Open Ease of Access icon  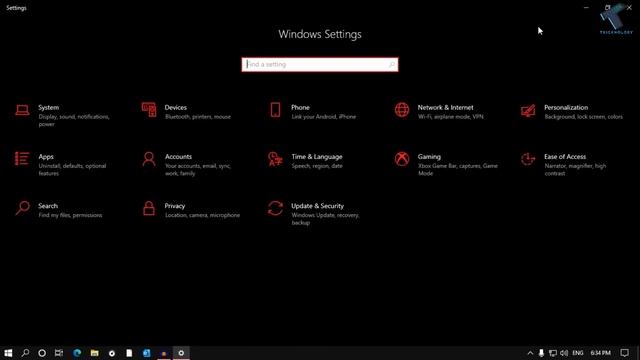(528, 159)
